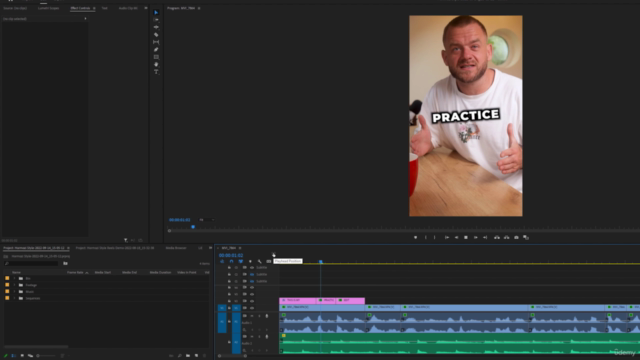The height and width of the screenshot is (360, 640).
Task: Expand the Footage bin
Action: tap(14, 285)
